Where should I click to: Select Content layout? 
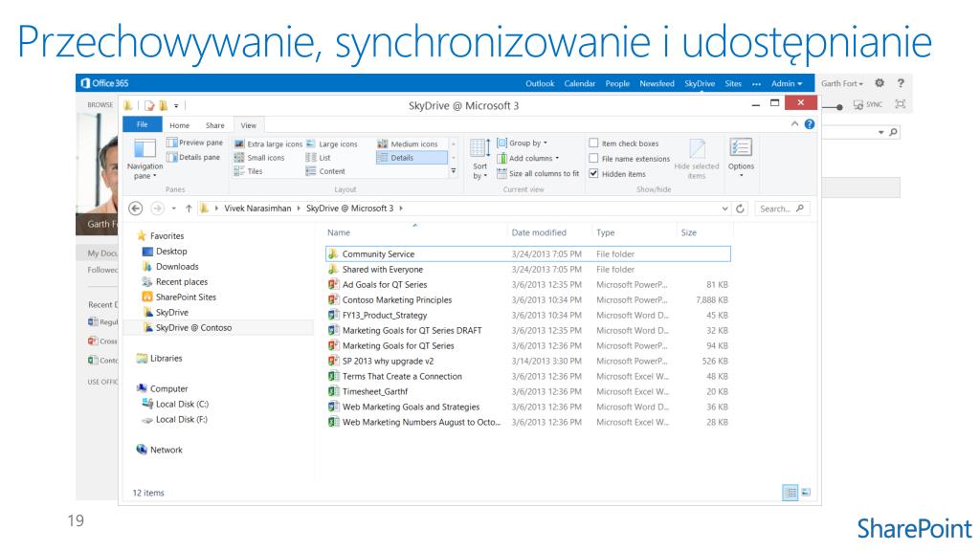pos(325,171)
